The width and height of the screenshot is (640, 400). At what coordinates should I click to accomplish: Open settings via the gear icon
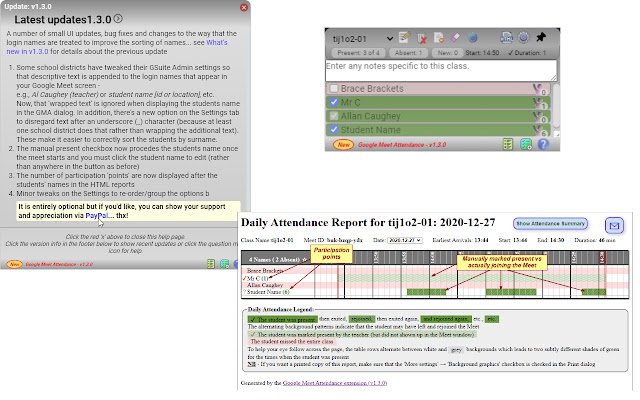pos(523,38)
